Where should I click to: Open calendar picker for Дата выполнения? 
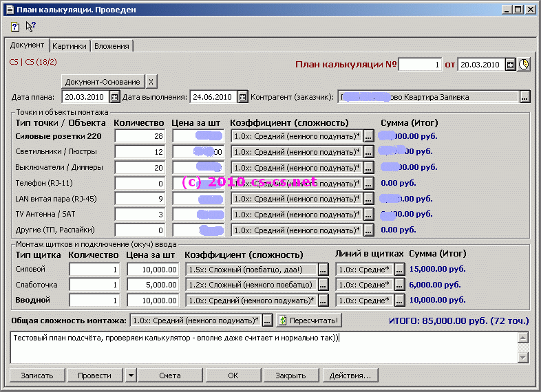click(x=242, y=97)
